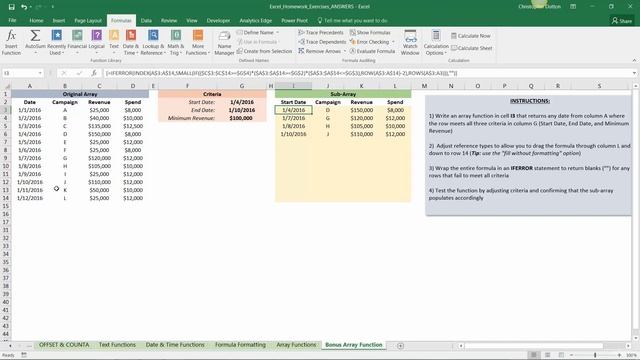Toggle Show Formulas

(370, 32)
